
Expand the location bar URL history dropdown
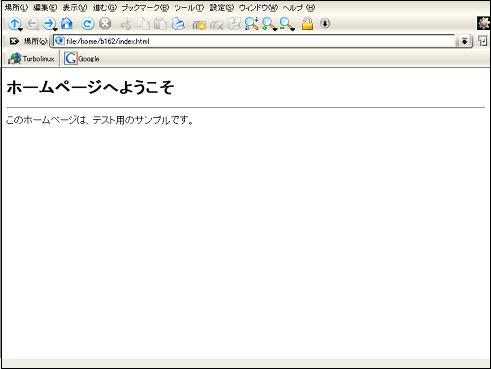[x=464, y=41]
